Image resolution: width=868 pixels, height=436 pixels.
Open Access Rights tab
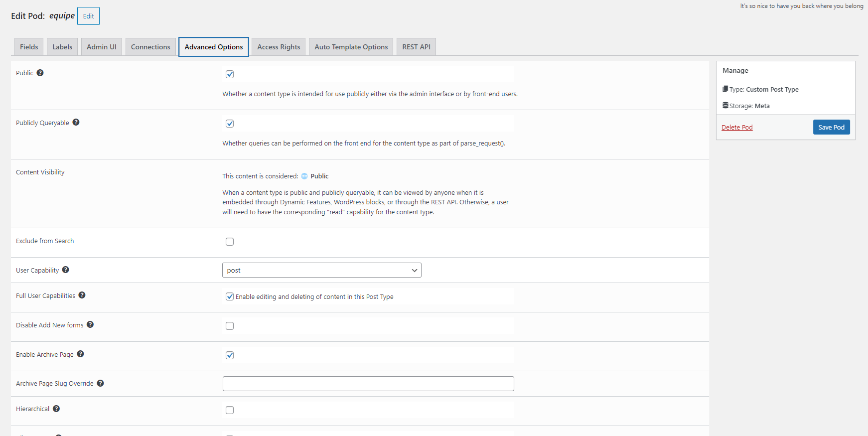point(279,47)
